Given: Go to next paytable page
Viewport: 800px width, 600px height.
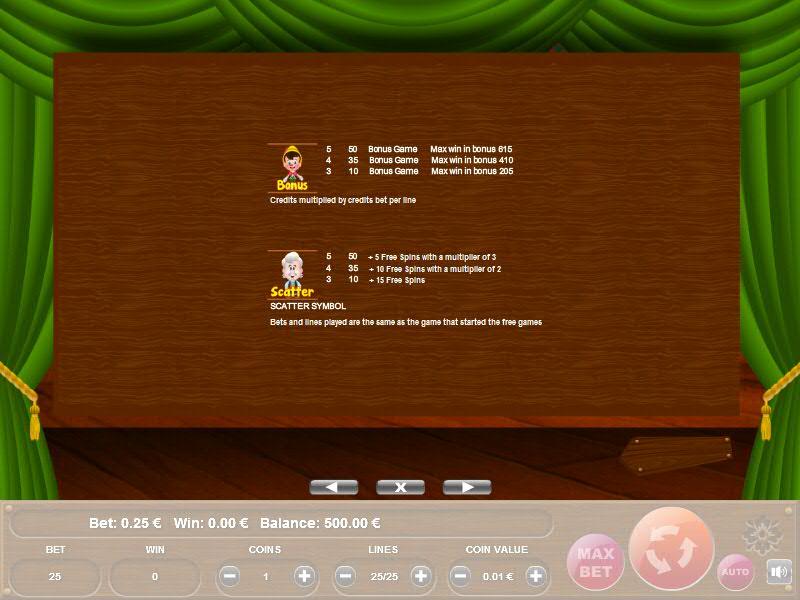Looking at the screenshot, I should coord(466,487).
